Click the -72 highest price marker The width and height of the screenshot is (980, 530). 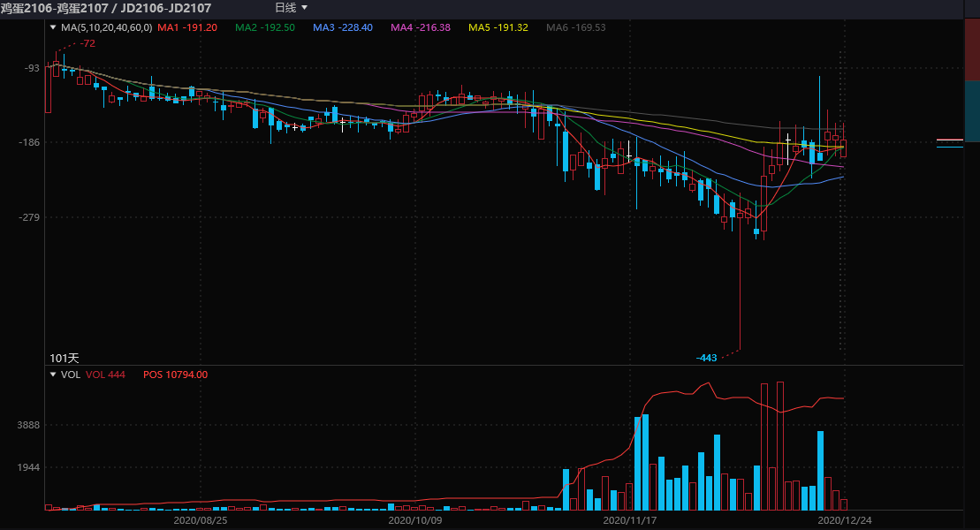pos(87,43)
